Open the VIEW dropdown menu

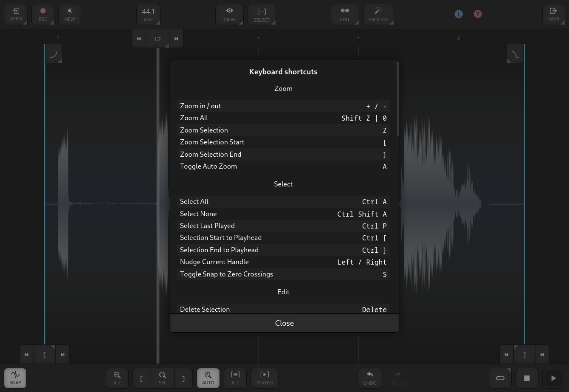[230, 14]
